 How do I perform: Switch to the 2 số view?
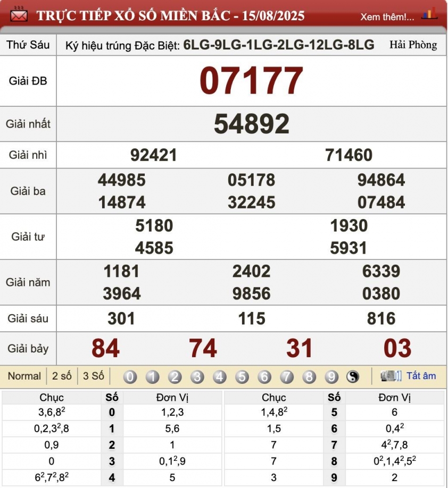pos(62,376)
